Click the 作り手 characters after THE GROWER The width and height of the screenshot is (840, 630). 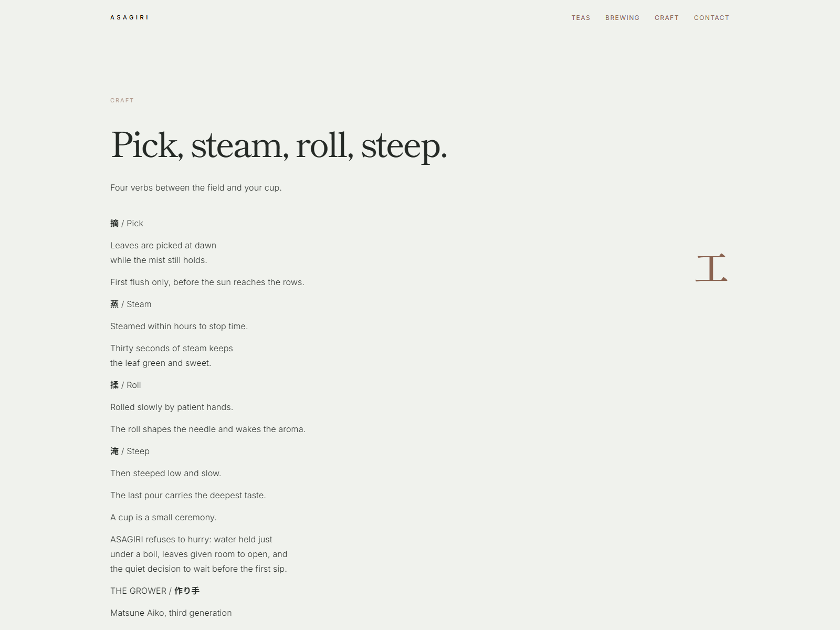pos(187,591)
